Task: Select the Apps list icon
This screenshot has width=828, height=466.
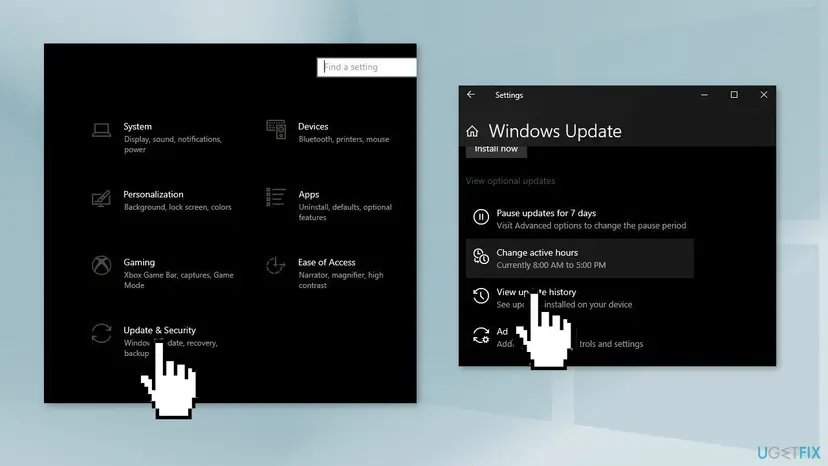Action: [276, 197]
